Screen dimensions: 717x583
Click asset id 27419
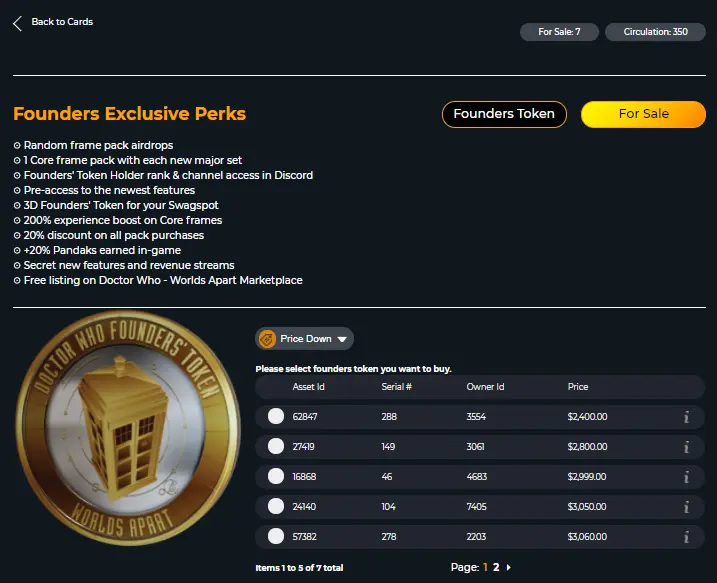click(303, 447)
